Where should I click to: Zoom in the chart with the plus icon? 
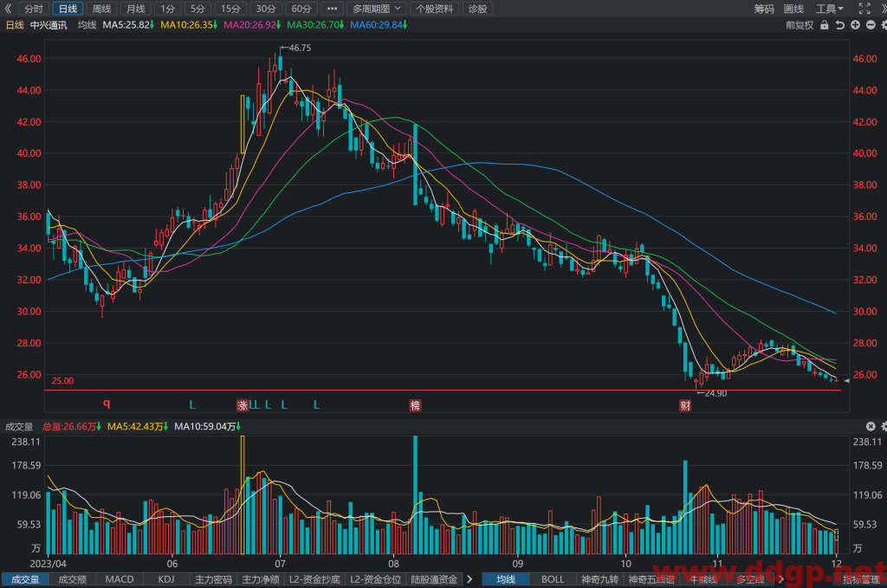855,25
